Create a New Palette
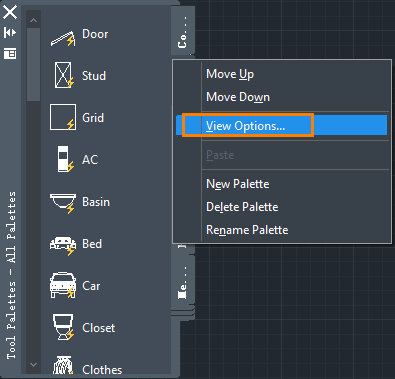 [x=238, y=184]
